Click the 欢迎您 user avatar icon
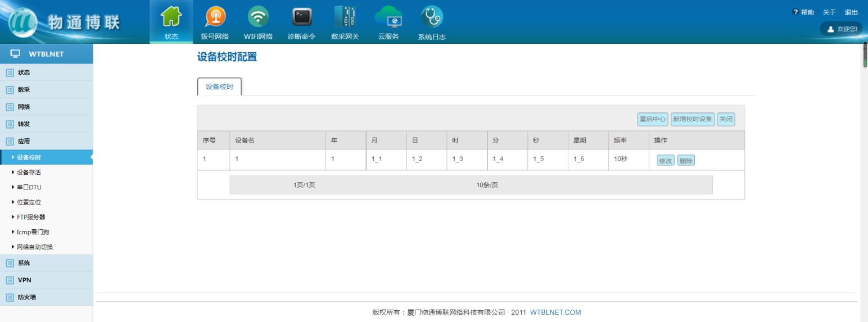868x322 pixels. 830,29
